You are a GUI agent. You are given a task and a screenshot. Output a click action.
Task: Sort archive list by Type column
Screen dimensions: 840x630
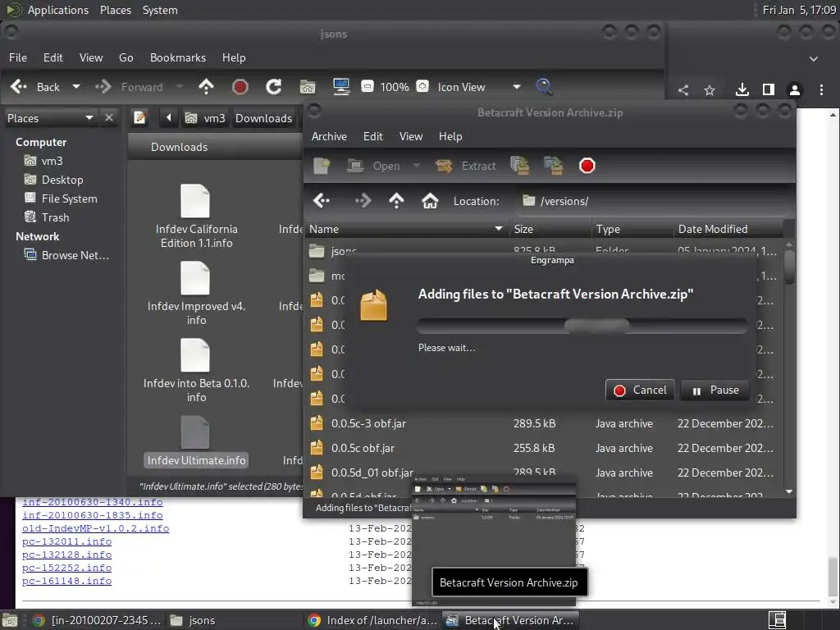pos(632,229)
